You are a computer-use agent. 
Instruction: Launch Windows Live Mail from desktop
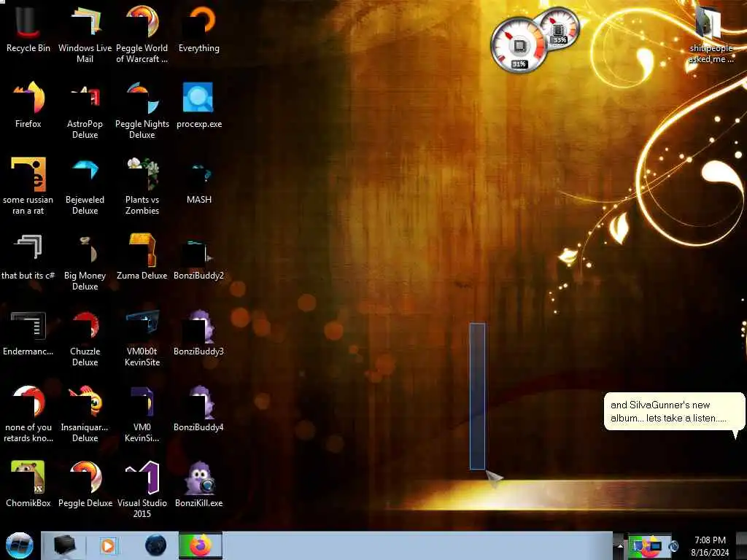click(x=85, y=35)
